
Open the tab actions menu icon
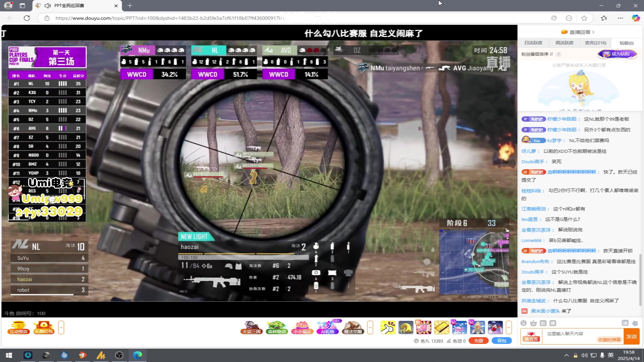(x=22, y=6)
